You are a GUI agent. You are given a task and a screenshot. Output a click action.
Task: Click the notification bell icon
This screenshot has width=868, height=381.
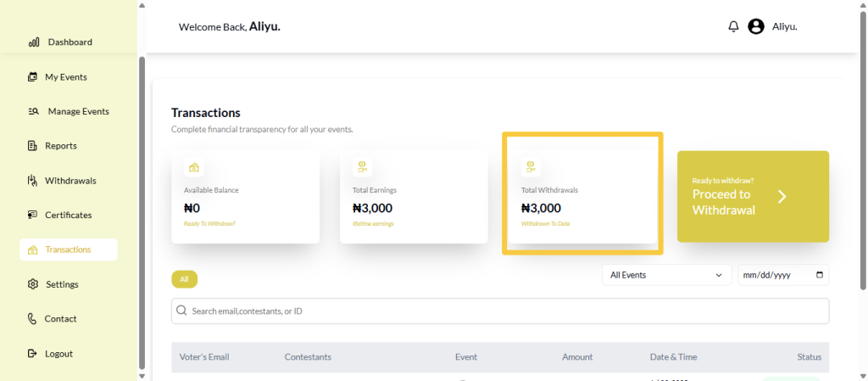click(733, 26)
